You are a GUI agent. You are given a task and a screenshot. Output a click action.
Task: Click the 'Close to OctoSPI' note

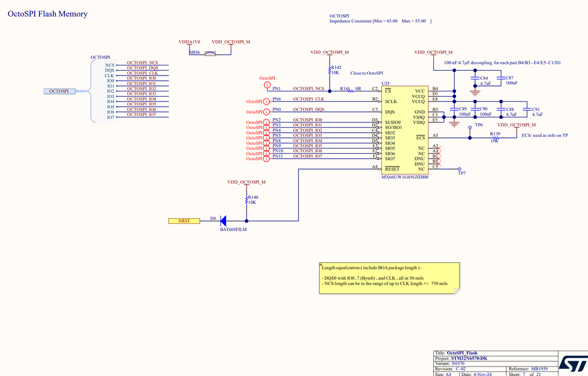(x=367, y=73)
